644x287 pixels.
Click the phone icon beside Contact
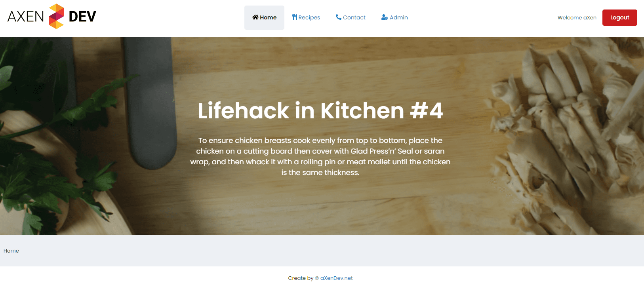(339, 17)
